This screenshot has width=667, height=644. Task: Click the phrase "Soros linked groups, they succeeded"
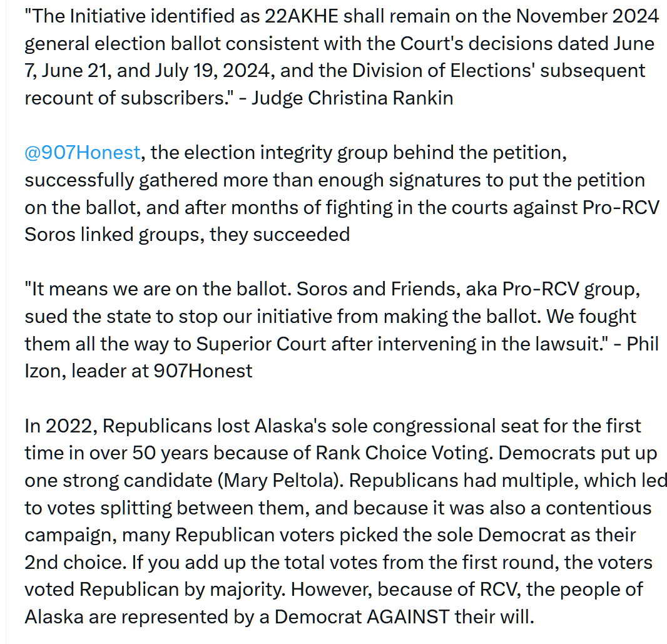[x=187, y=235]
